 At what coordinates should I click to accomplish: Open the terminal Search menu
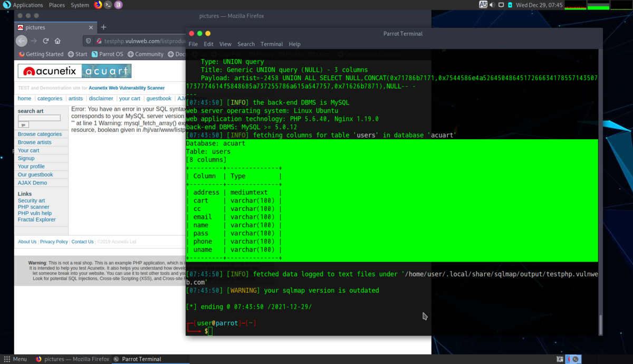click(x=246, y=44)
